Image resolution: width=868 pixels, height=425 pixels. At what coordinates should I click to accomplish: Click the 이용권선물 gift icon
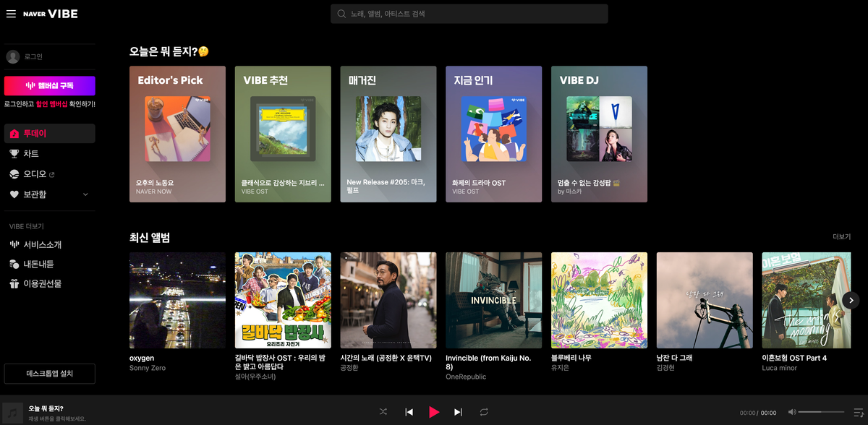(x=14, y=283)
